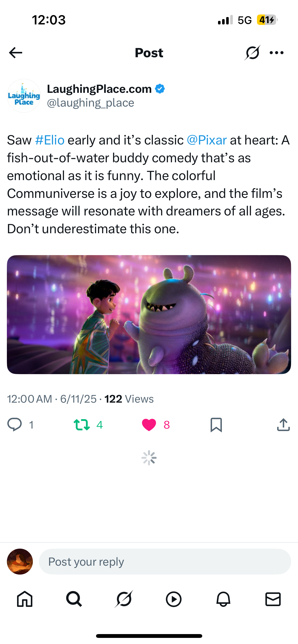The image size is (298, 644).
Task: View the Elio movie image full screen
Action: [x=149, y=315]
